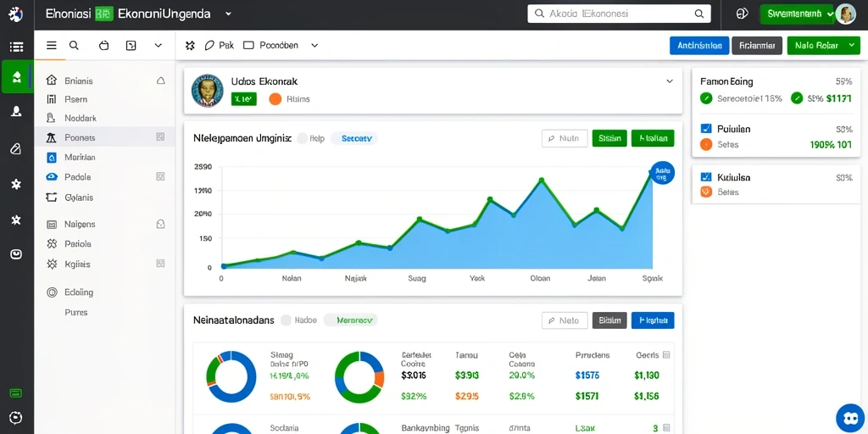Toggle the Puiulien checkbox

point(706,129)
